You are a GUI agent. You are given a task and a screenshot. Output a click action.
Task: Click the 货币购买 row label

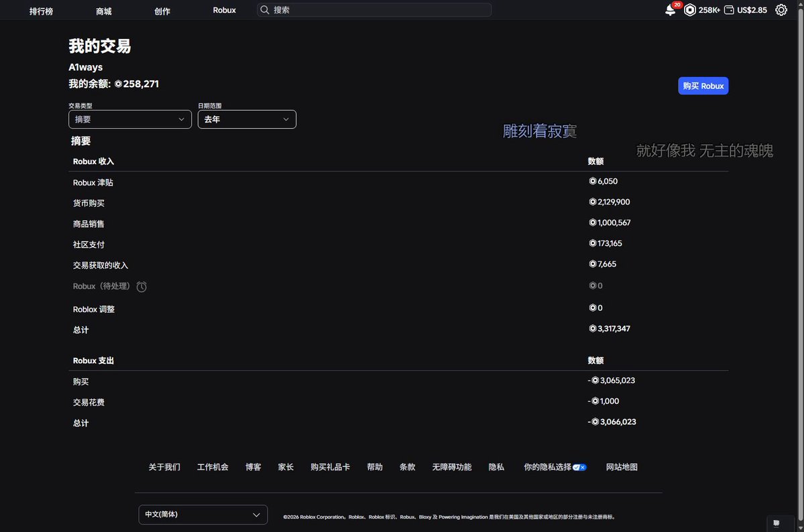[x=89, y=204]
